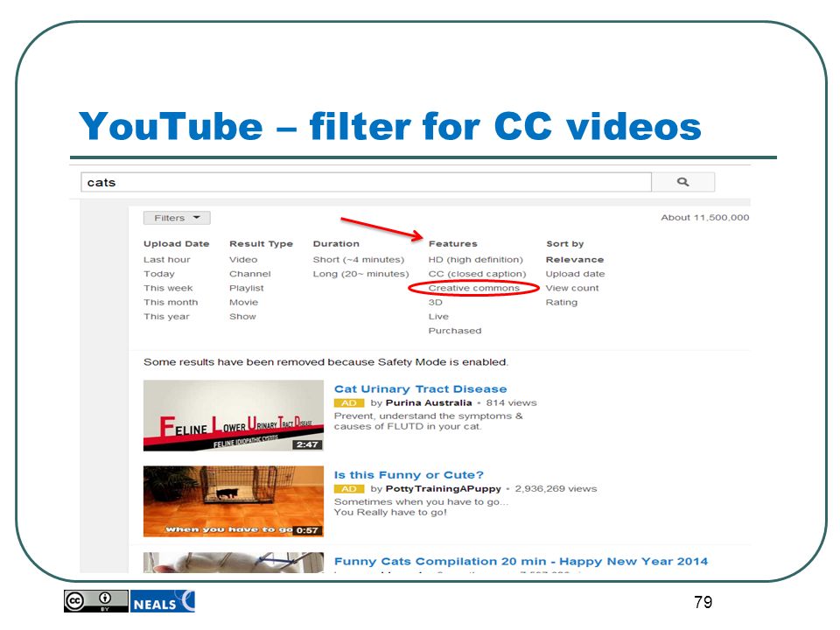Open the caged cat video thumbnail
Screen dimensions: 840x630
click(233, 501)
